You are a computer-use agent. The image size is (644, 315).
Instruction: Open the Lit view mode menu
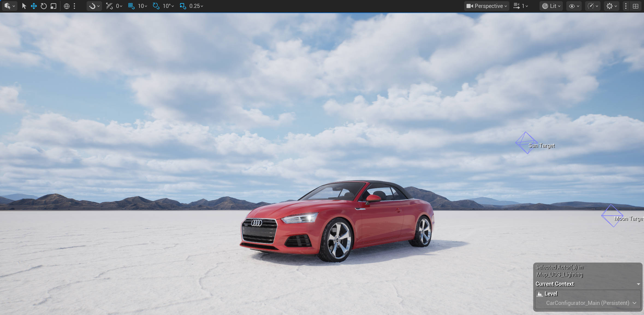click(551, 6)
